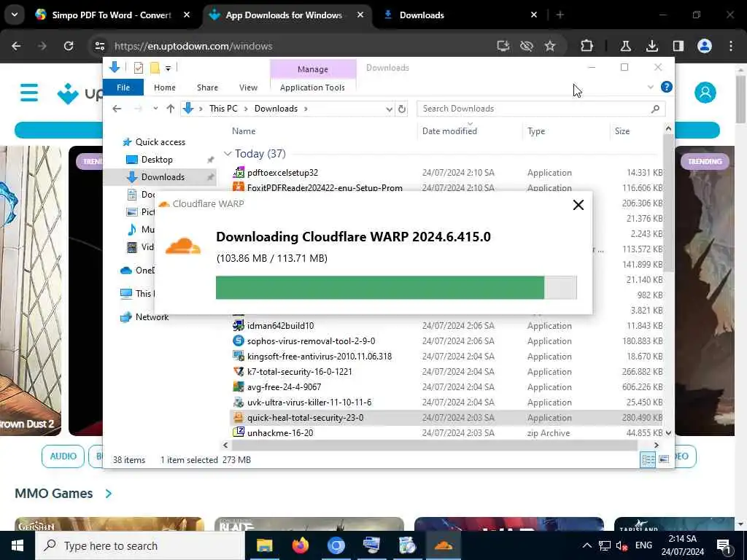Image resolution: width=747 pixels, height=560 pixels.
Task: Select the unhackme-16-20 zip archive
Action: tap(279, 433)
